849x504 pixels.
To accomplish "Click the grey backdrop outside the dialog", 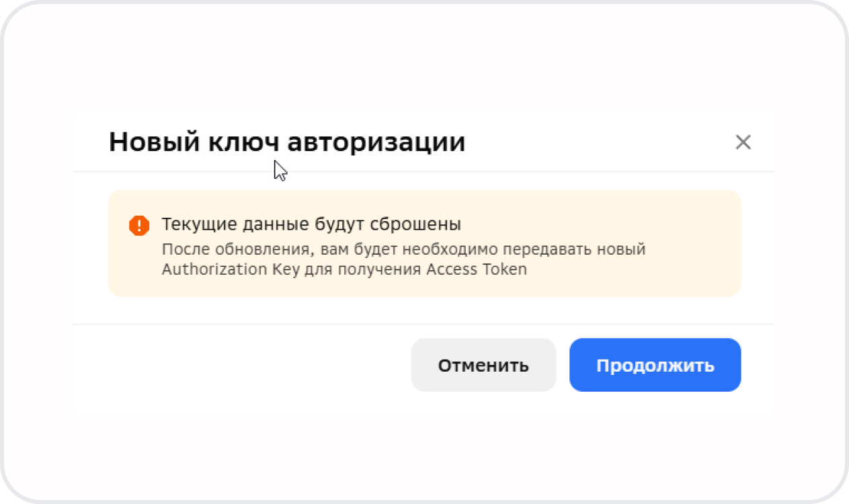I will click(x=423, y=54).
